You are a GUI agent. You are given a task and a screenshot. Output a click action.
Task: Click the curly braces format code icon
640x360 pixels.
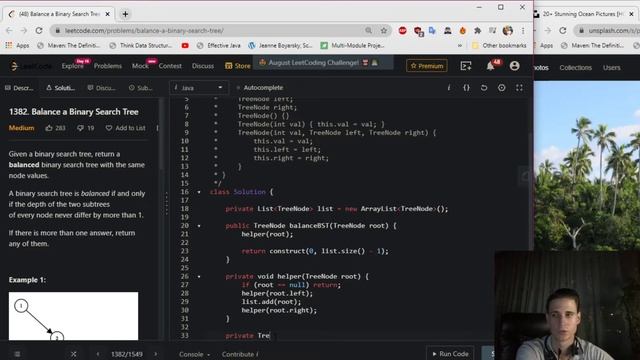coord(466,88)
